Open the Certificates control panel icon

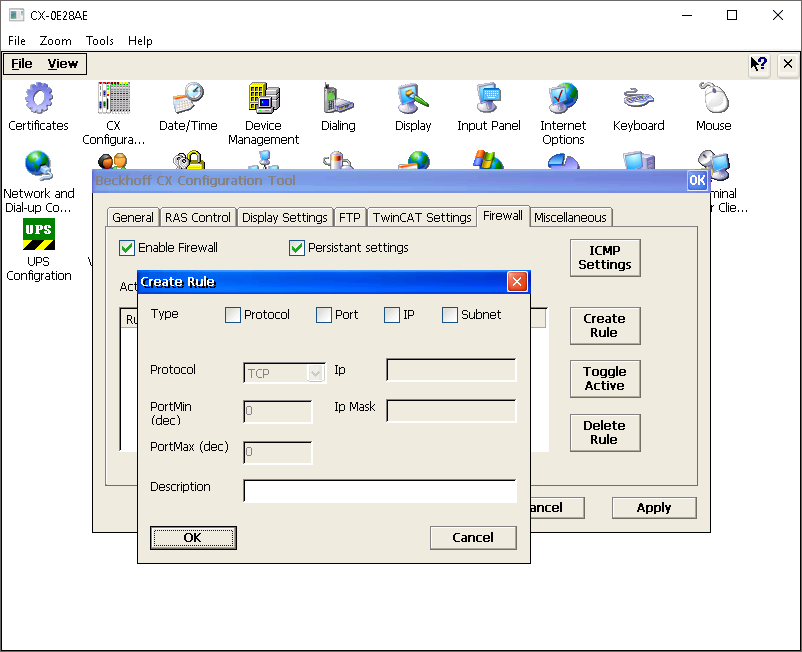[38, 107]
